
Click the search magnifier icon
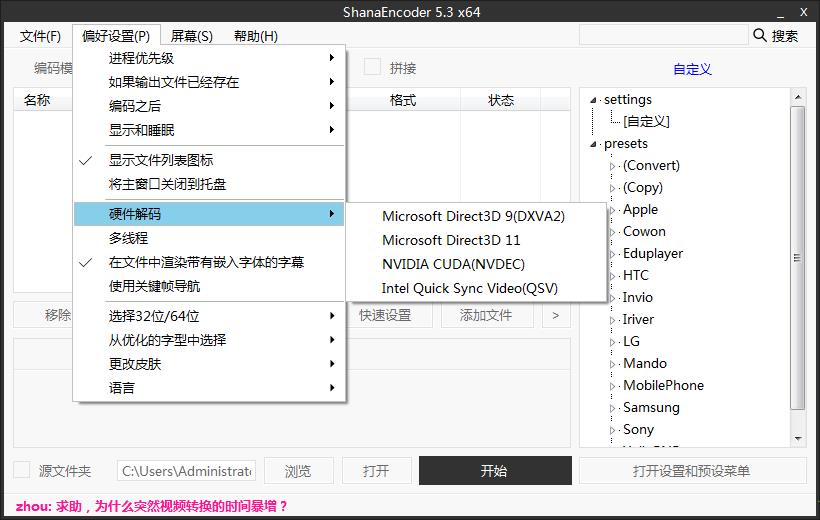[x=759, y=36]
